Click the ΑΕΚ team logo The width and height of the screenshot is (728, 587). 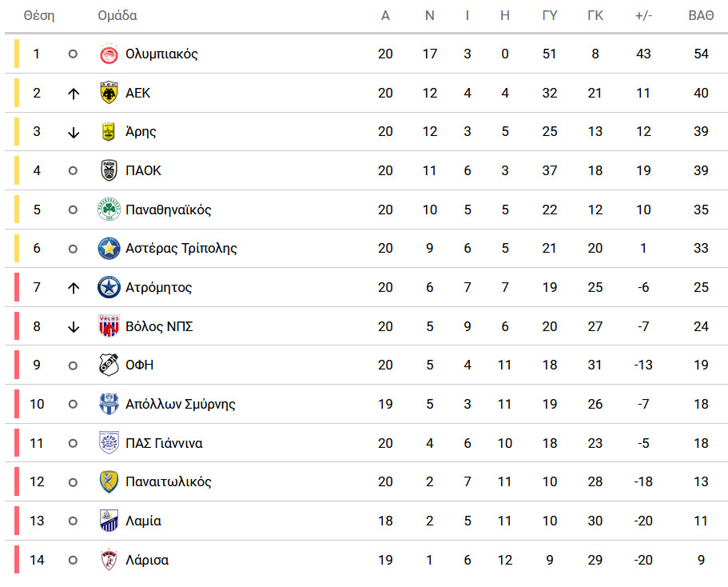(109, 93)
